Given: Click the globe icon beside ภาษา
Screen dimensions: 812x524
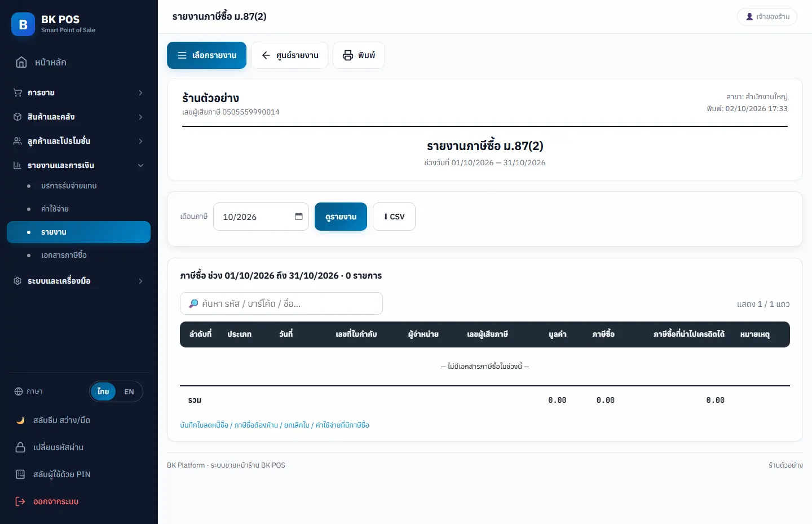Looking at the screenshot, I should tap(19, 391).
